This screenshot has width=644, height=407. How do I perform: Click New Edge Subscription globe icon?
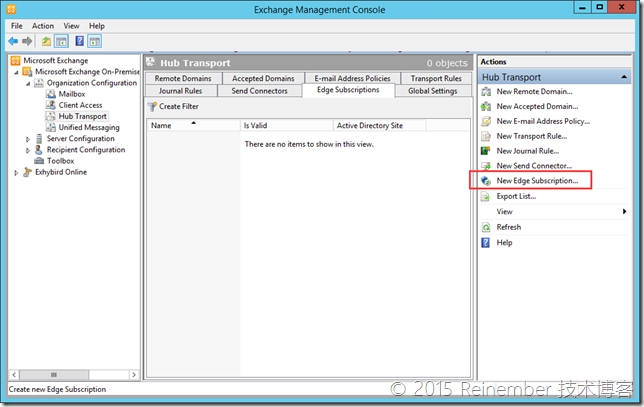[x=486, y=181]
